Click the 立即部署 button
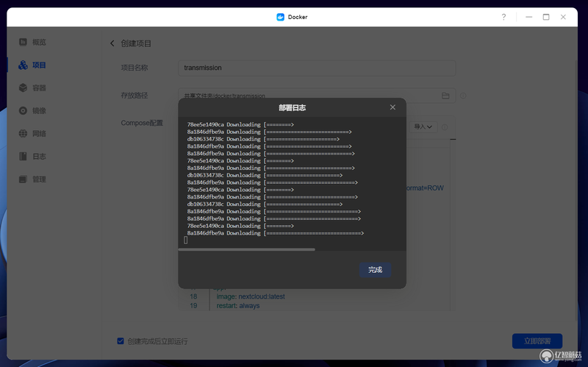Screen dimensions: 588x367 [x=537, y=341]
